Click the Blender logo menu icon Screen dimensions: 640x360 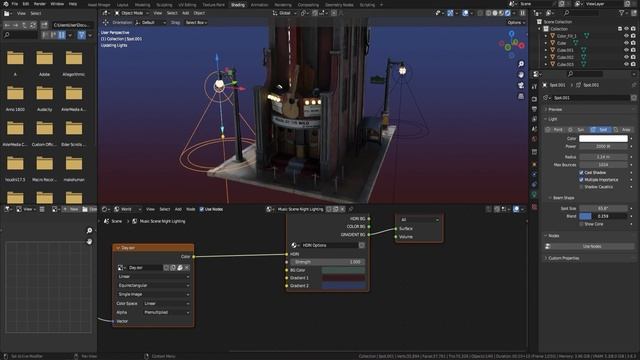5,4
